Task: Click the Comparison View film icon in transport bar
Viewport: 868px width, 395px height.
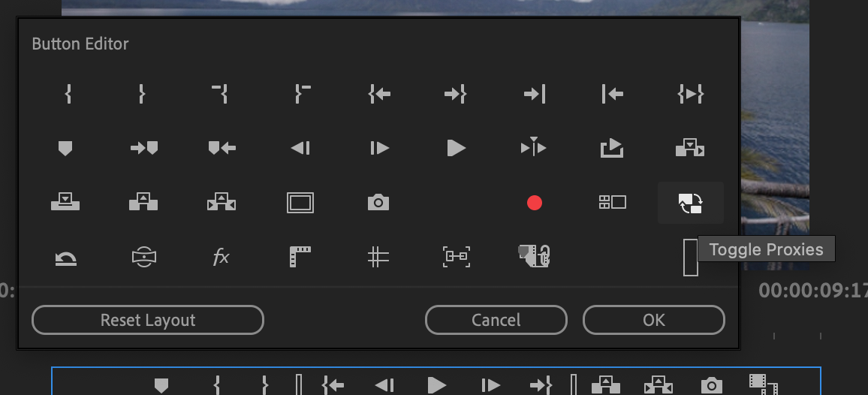Action: point(764,384)
